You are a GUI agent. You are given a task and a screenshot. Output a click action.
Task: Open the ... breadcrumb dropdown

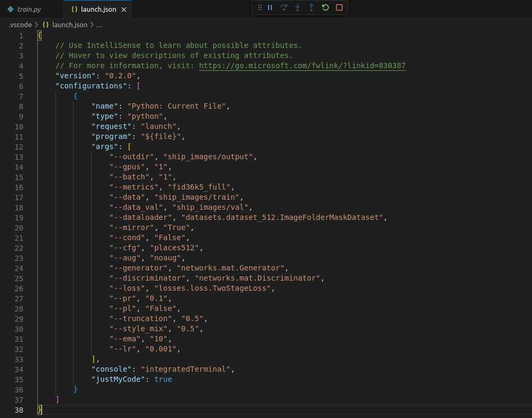pyautogui.click(x=99, y=24)
